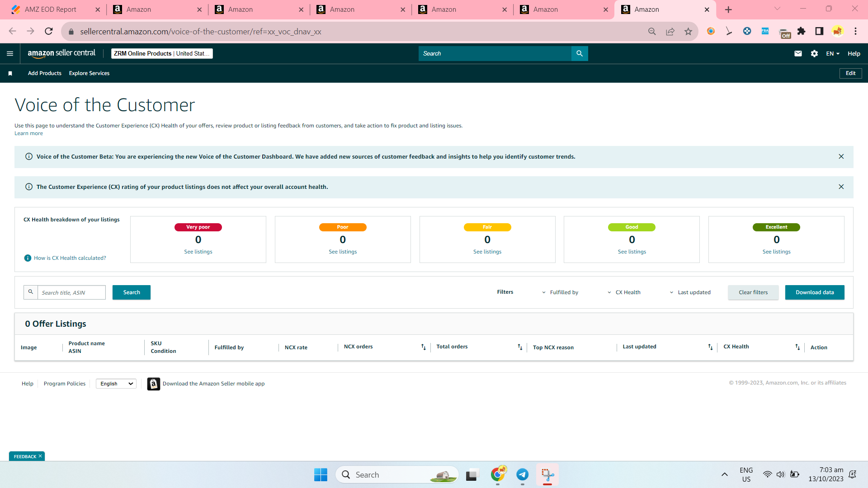
Task: Show hidden system tray icons chevron
Action: click(724, 474)
